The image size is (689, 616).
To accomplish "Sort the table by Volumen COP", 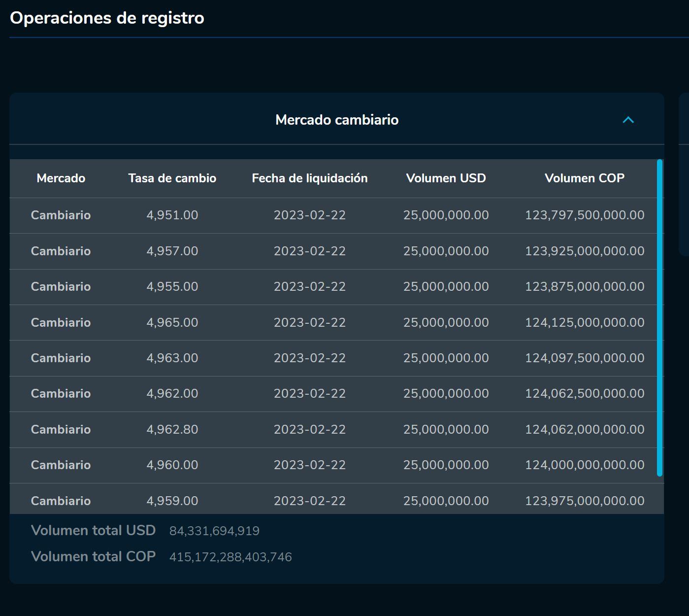I will (x=585, y=178).
